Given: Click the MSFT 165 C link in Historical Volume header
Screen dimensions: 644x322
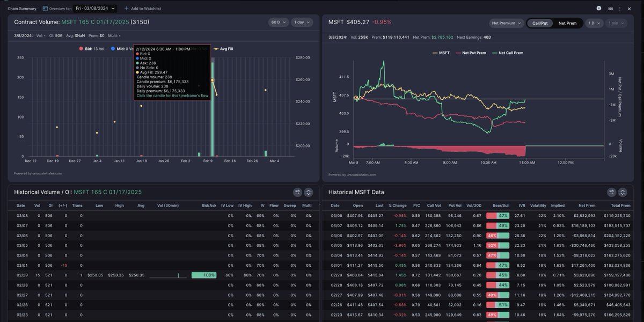Looking at the screenshot, I should point(108,192).
